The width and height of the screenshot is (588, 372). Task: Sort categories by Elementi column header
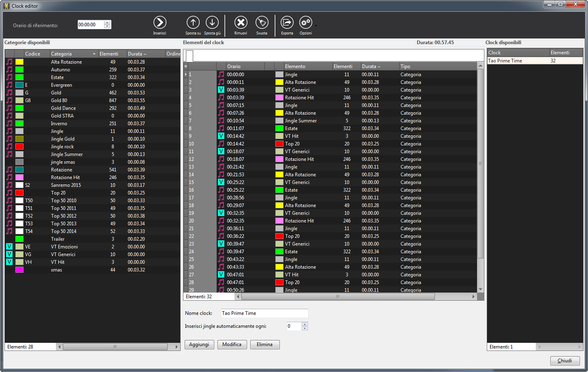(x=113, y=54)
